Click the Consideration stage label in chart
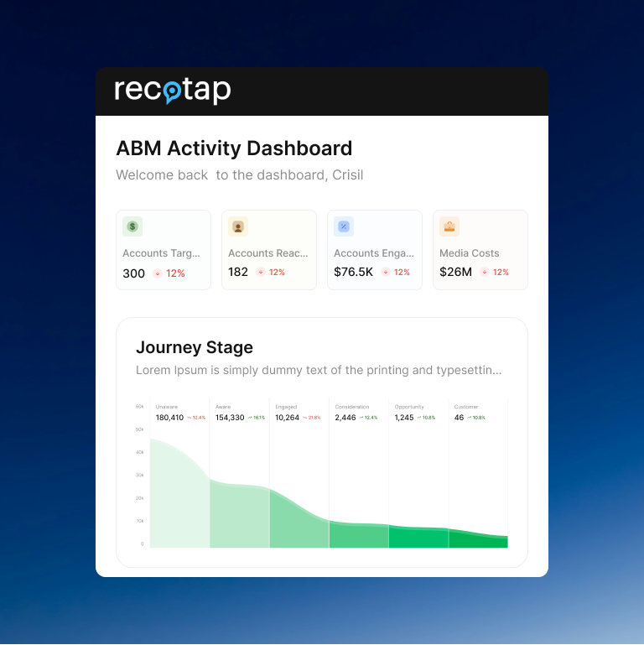 pos(352,407)
